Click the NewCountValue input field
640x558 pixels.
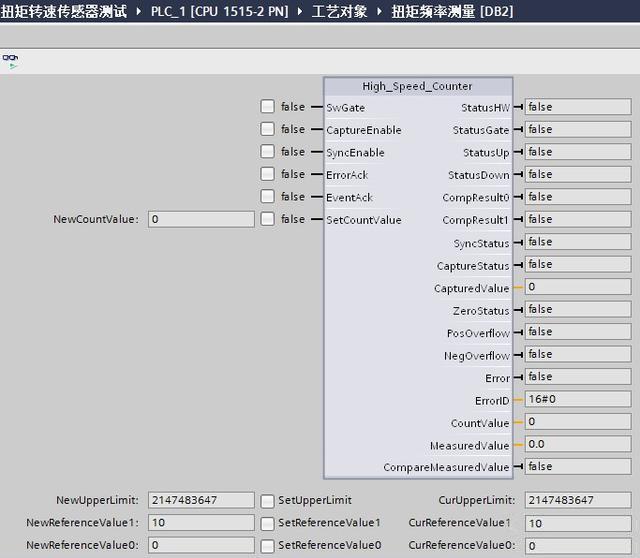click(x=201, y=219)
